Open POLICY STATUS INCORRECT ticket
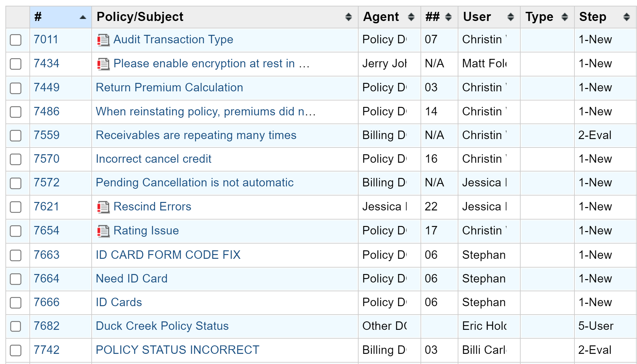Viewport: 637px width, 364px height. [177, 350]
